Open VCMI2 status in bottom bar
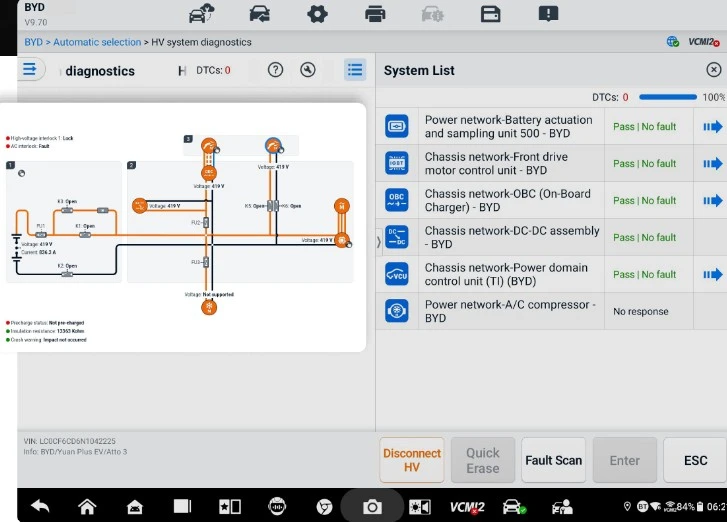This screenshot has width=727, height=522. pos(467,508)
